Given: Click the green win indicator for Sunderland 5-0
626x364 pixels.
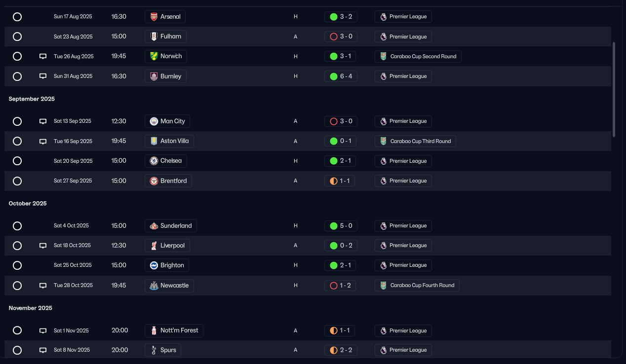Looking at the screenshot, I should [x=333, y=226].
